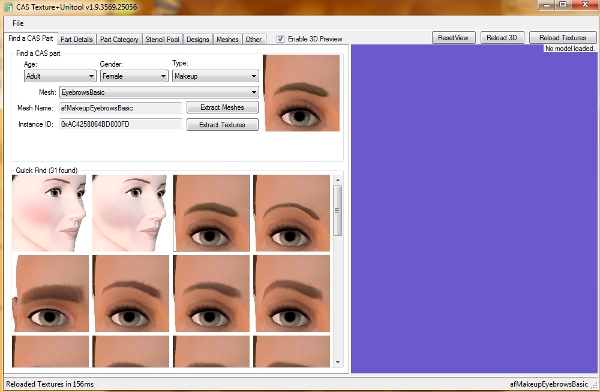600x392 pixels.
Task: Click the Quick Find scrollbar thumb
Action: tap(338, 211)
